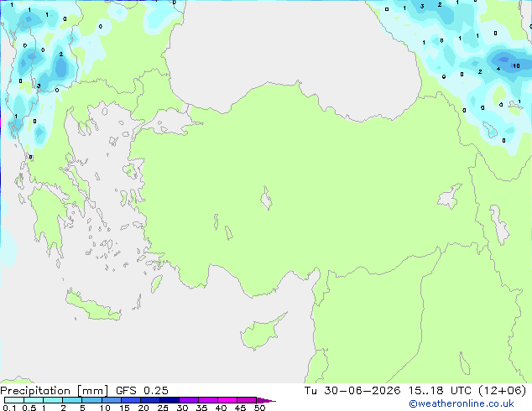Click the 'GFS 0.25' model label
The width and height of the screenshot is (532, 411).
(x=142, y=391)
